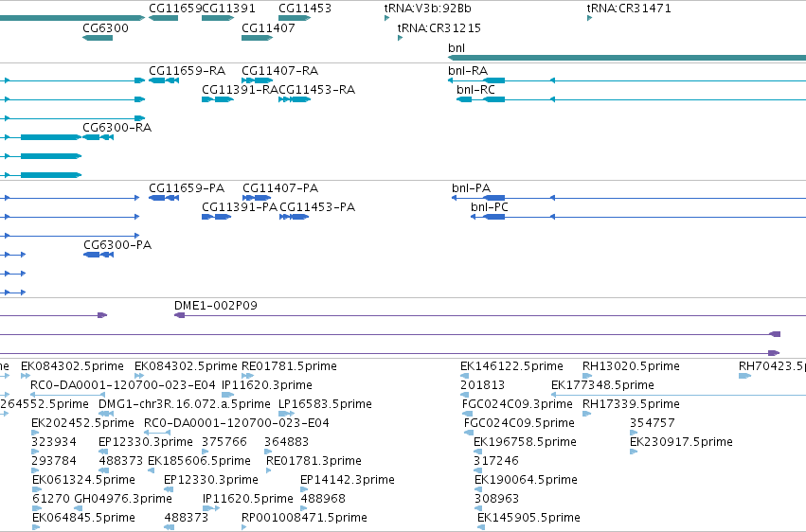The width and height of the screenshot is (806, 532).
Task: Click EST RH13020.5prime
Action: click(x=631, y=366)
